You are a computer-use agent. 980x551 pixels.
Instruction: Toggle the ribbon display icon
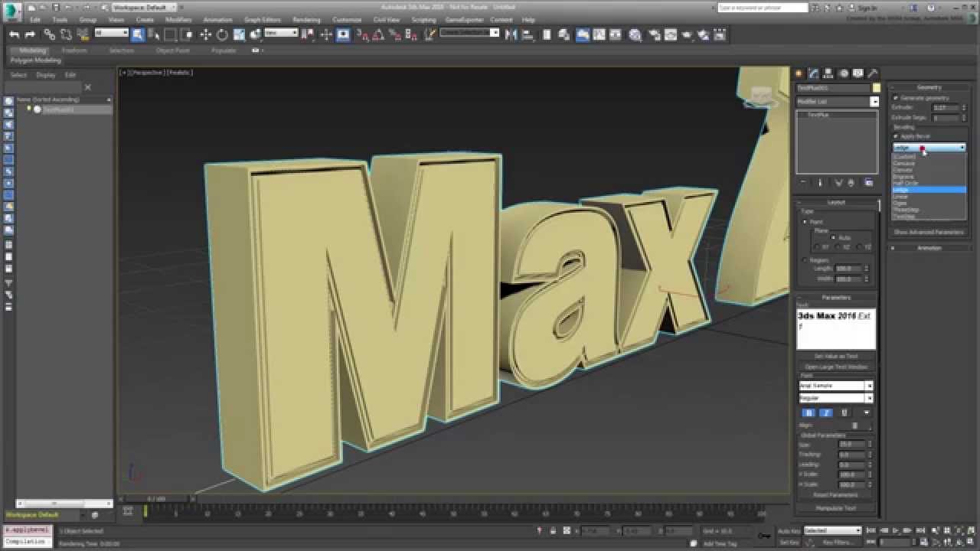[583, 34]
